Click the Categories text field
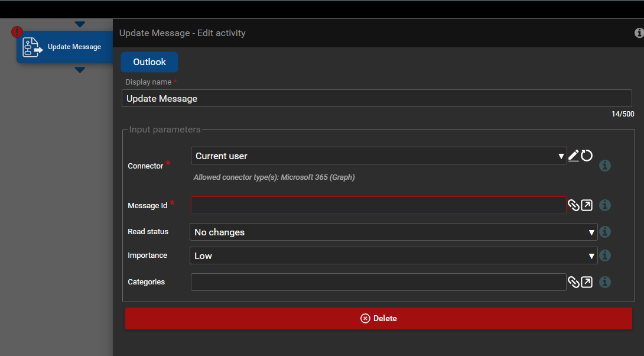 (378, 282)
